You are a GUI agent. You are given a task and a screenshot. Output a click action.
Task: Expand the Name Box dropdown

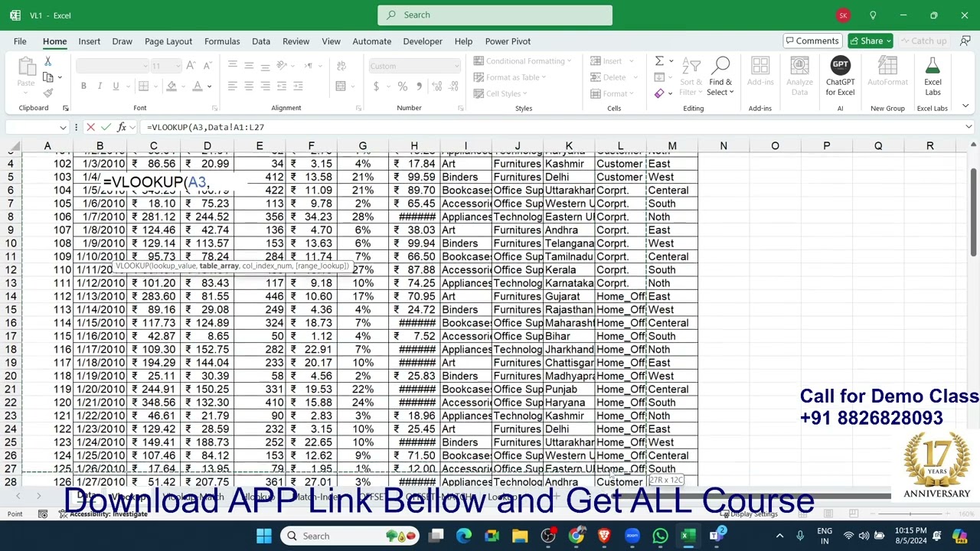[x=63, y=127]
